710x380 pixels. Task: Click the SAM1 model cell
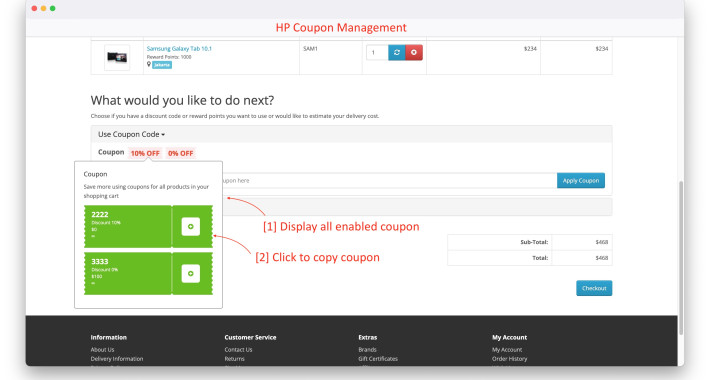pos(310,48)
